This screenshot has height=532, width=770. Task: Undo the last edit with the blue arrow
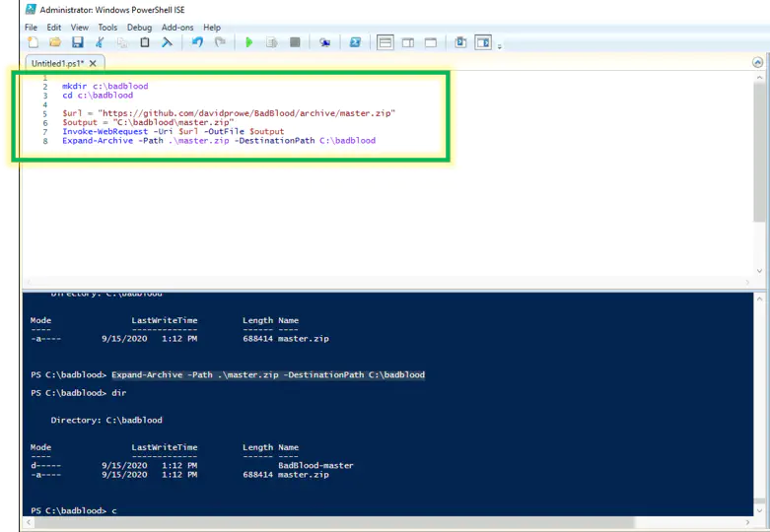tap(197, 42)
